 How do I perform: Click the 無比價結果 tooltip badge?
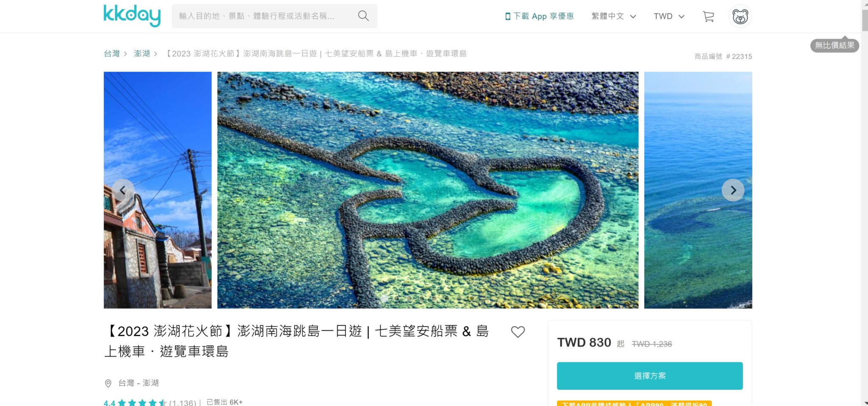835,45
